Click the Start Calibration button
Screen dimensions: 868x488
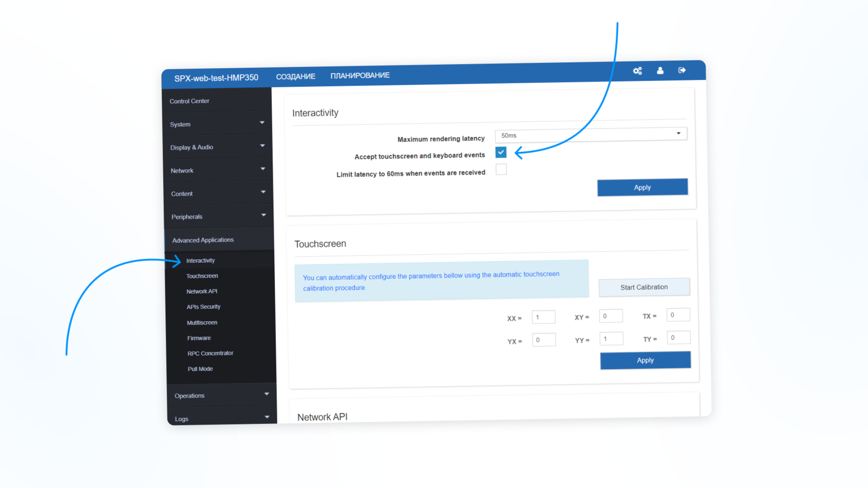point(644,287)
